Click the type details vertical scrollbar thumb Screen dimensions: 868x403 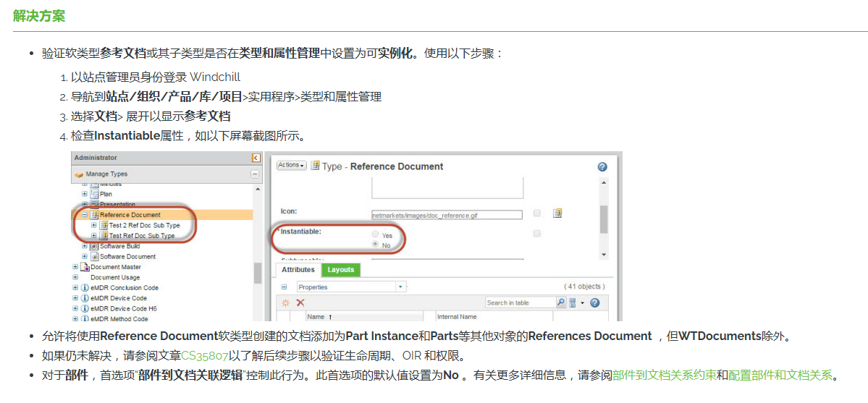click(603, 219)
